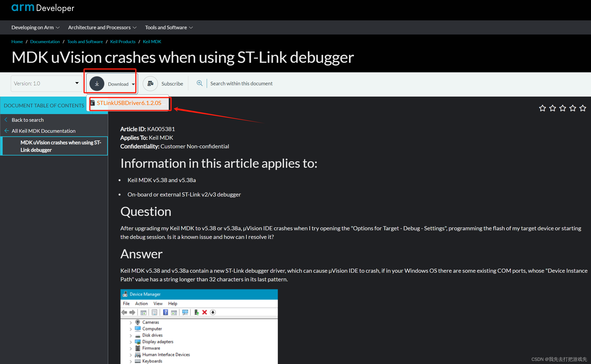Open the View menu in Device Manager
The height and width of the screenshot is (364, 591).
[158, 304]
